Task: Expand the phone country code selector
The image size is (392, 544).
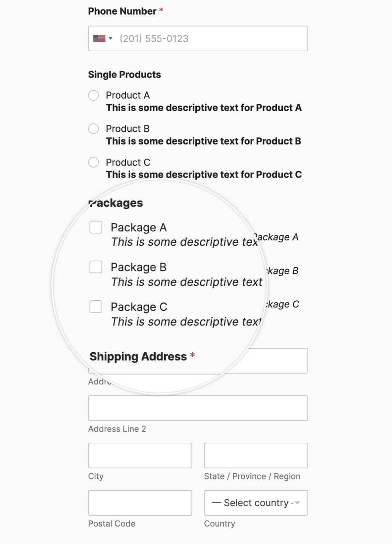Action: [110, 38]
